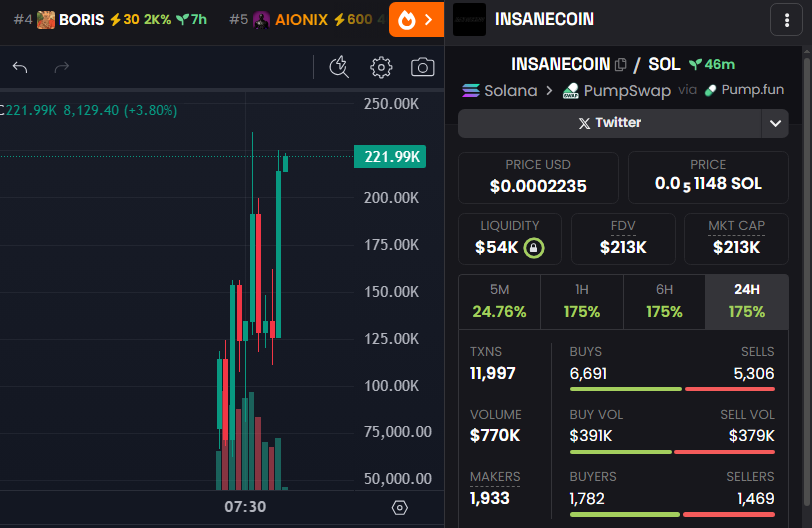Copy the INSANECOIN token address
This screenshot has width=812, height=528.
621,65
